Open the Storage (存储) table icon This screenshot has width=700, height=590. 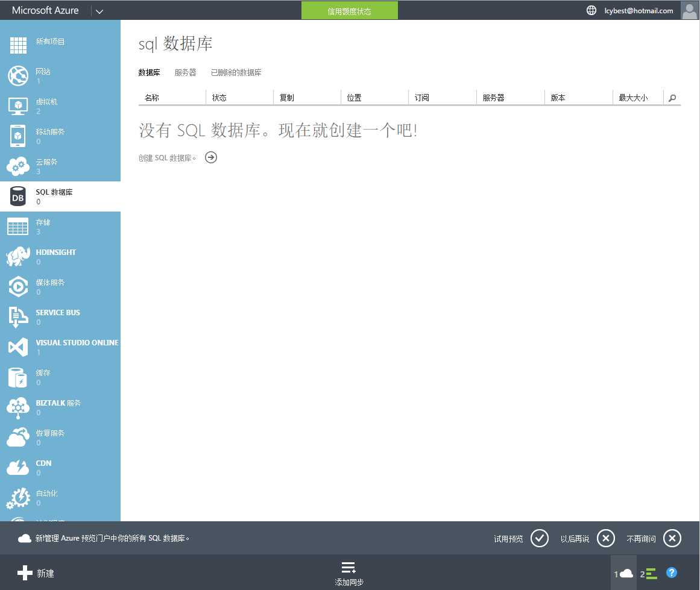(18, 227)
